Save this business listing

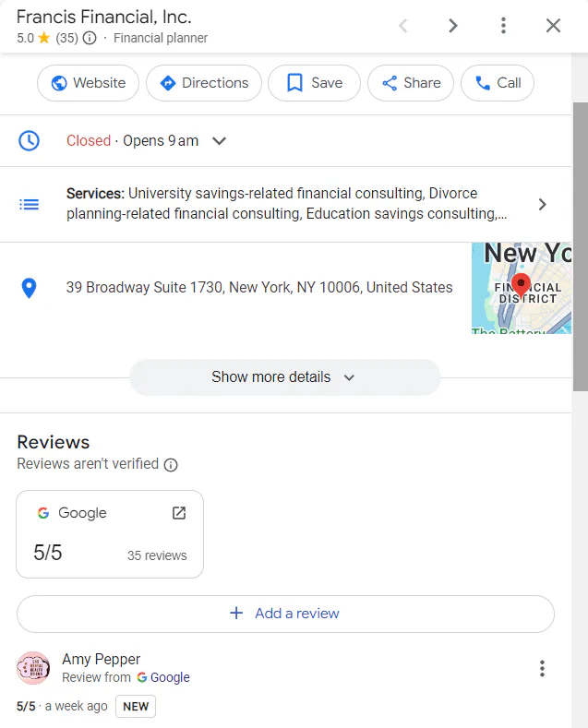[x=315, y=83]
